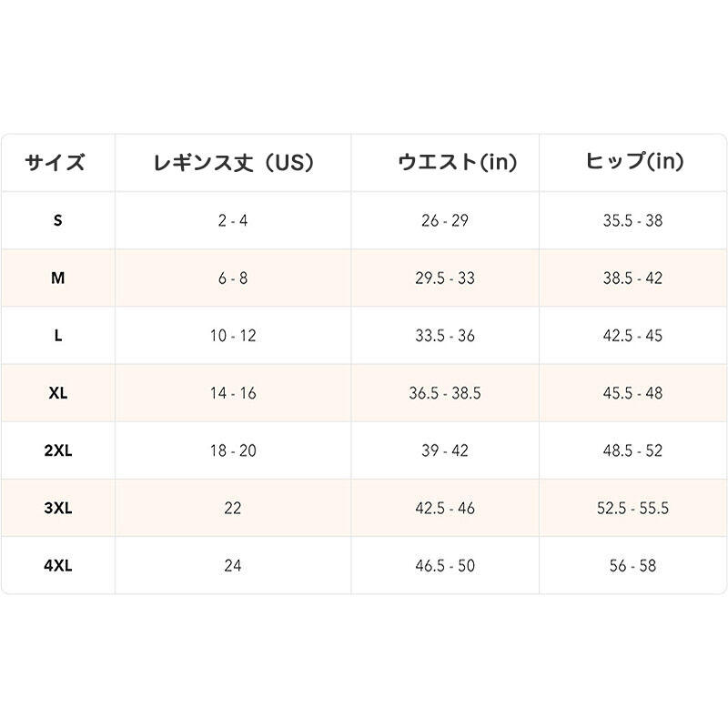The height and width of the screenshot is (728, 728).
Task: Click the waist value 26 - 29
Action: (x=445, y=220)
